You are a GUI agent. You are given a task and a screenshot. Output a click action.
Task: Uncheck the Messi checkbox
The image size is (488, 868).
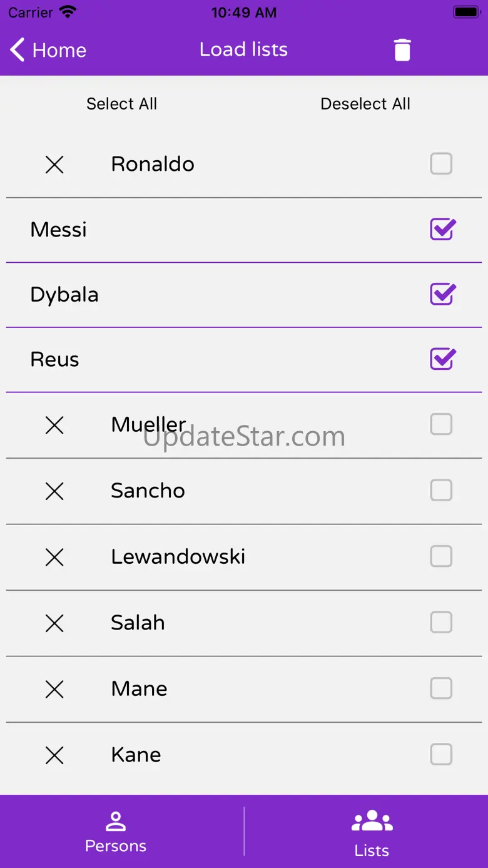point(442,230)
